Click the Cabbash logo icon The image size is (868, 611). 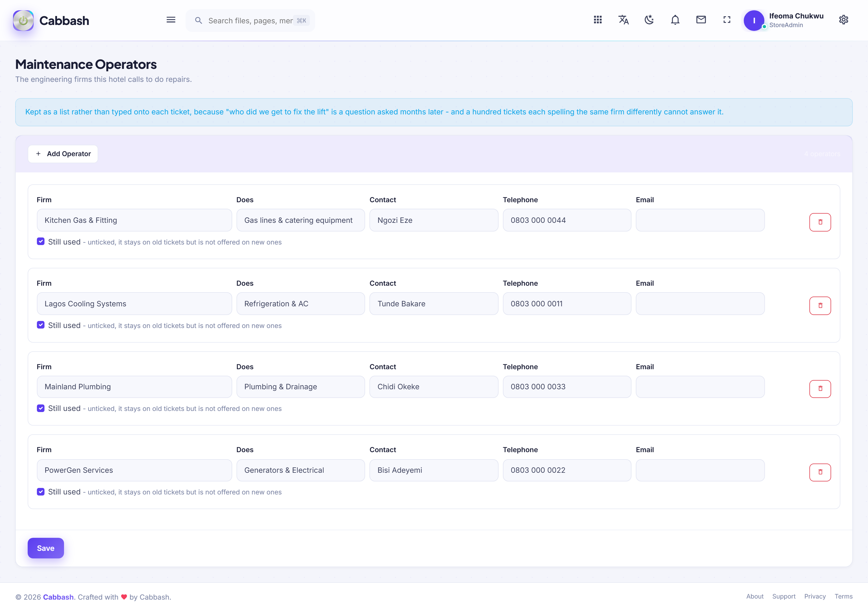click(23, 20)
